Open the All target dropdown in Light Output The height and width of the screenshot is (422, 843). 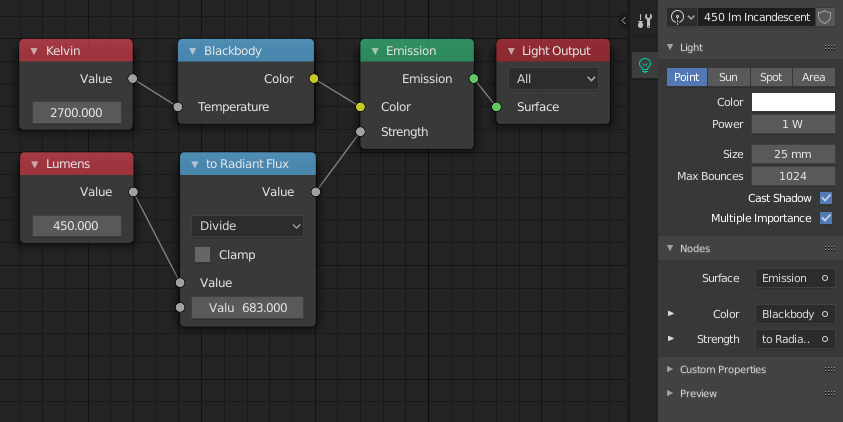click(x=553, y=78)
